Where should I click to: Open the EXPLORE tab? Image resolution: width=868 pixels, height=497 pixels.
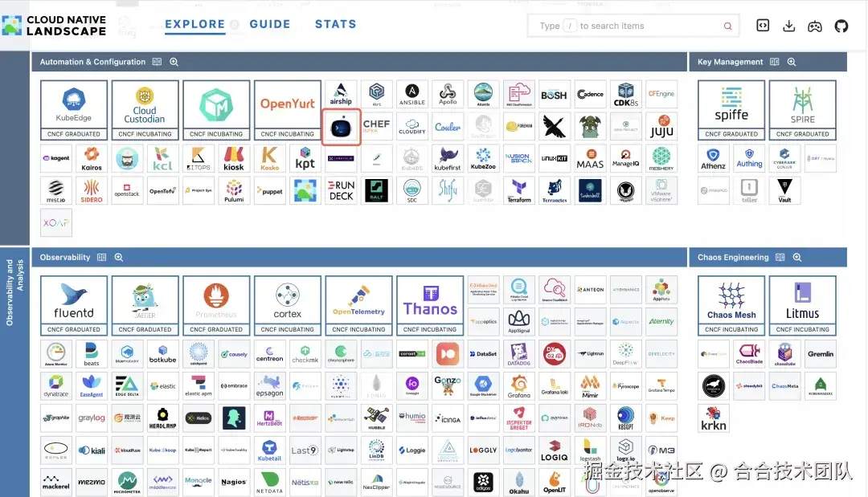tap(194, 24)
